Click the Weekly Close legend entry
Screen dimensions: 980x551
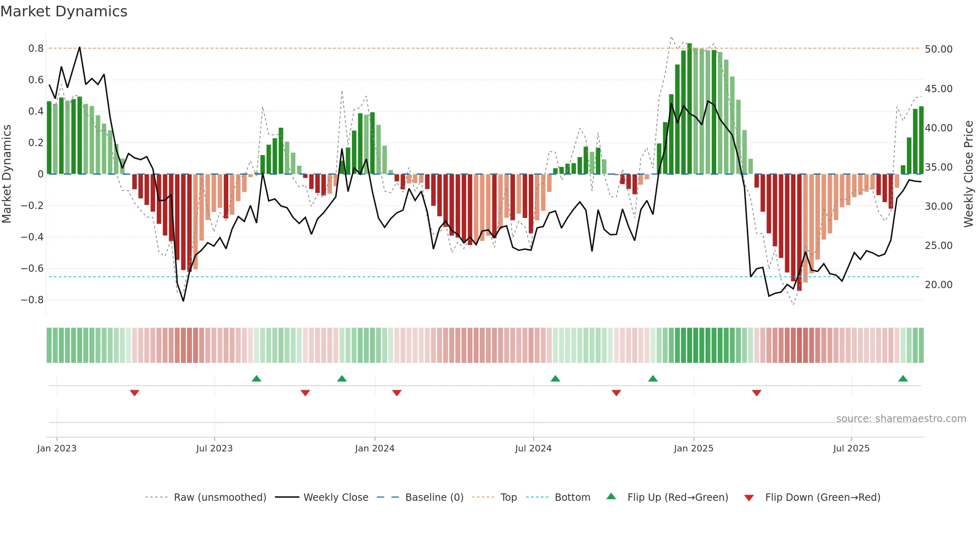coord(322,497)
